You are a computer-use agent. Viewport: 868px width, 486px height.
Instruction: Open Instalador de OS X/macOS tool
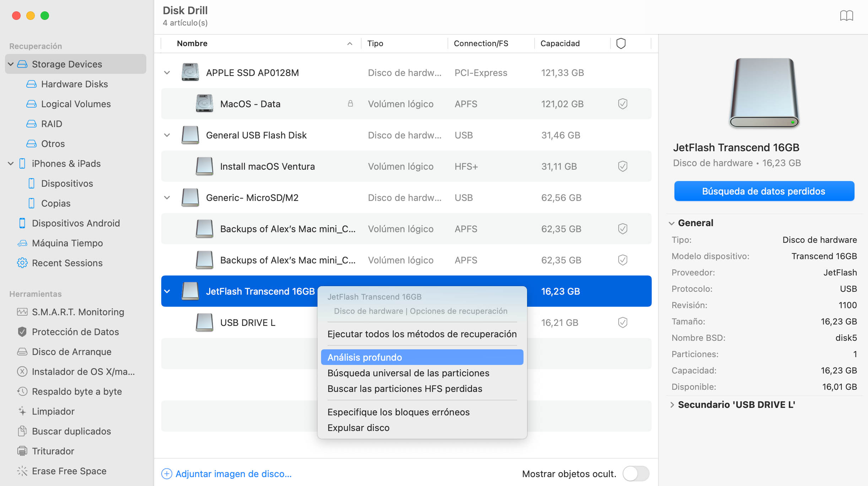click(83, 372)
